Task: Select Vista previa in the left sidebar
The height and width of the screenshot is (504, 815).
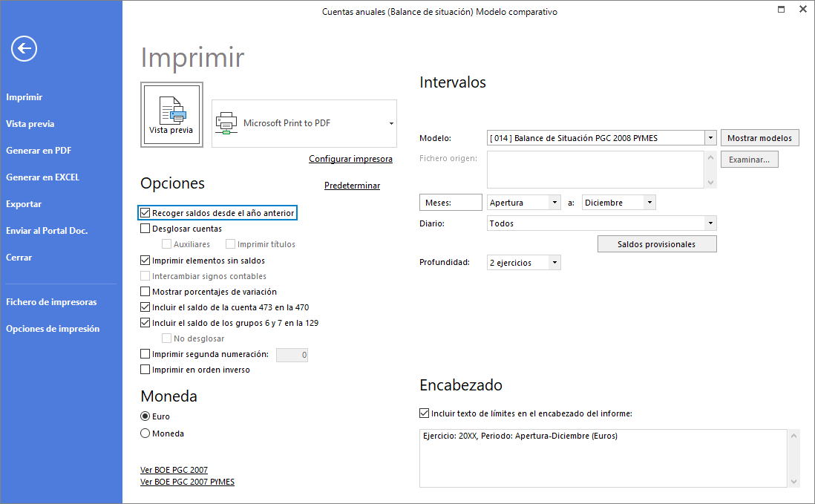Action: pyautogui.click(x=30, y=124)
